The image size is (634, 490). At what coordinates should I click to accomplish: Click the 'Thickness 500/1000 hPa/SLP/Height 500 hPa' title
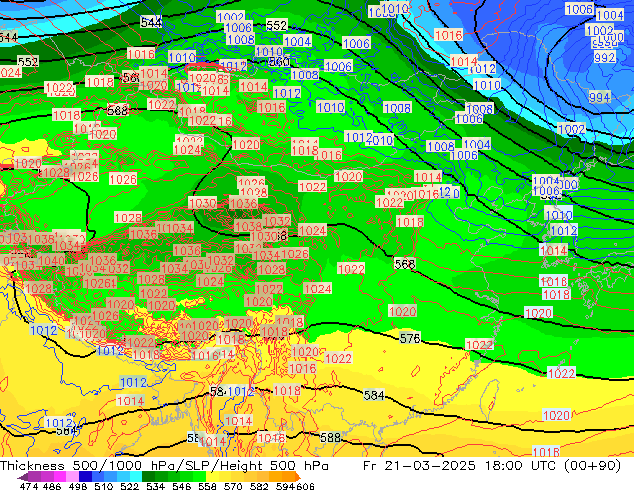click(164, 466)
